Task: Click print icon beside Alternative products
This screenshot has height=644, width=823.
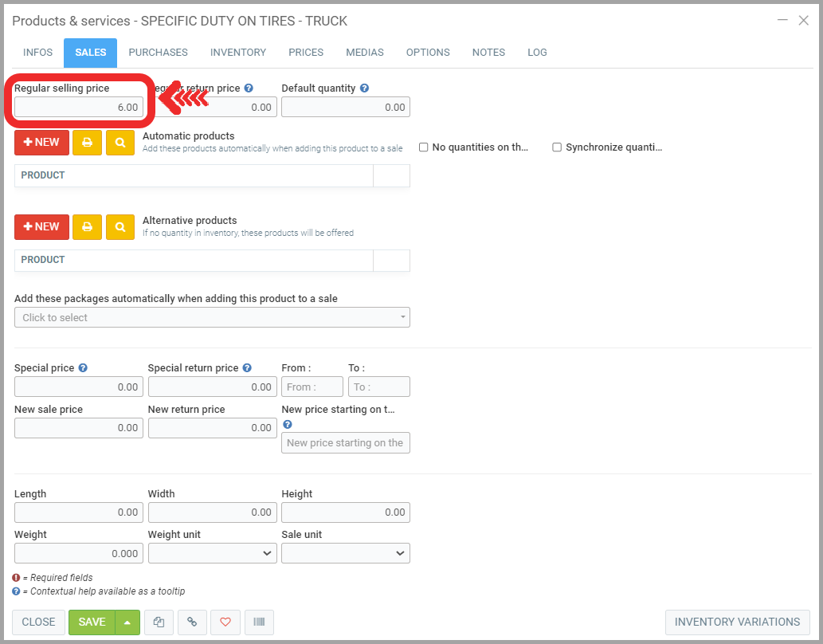Action: pos(87,226)
